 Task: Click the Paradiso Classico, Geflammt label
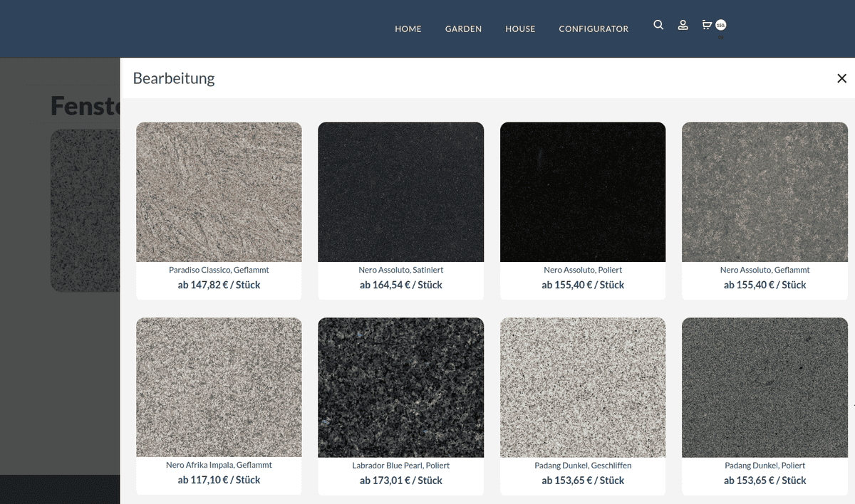[219, 271]
